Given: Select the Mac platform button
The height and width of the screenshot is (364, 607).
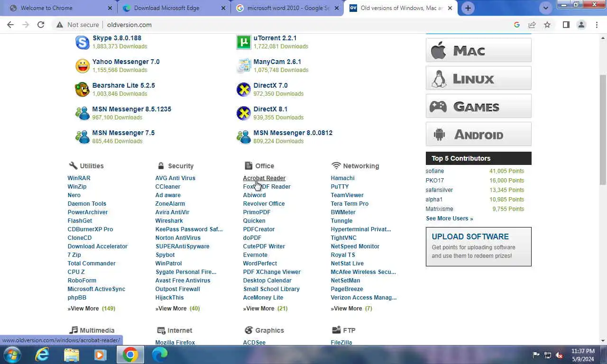Looking at the screenshot, I should click(478, 50).
